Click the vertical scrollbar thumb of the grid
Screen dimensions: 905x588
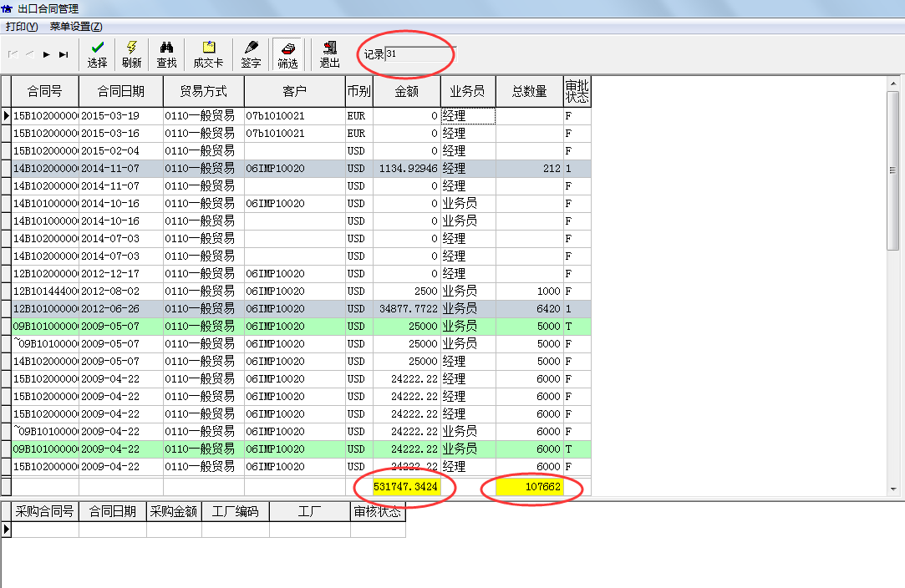[x=892, y=170]
